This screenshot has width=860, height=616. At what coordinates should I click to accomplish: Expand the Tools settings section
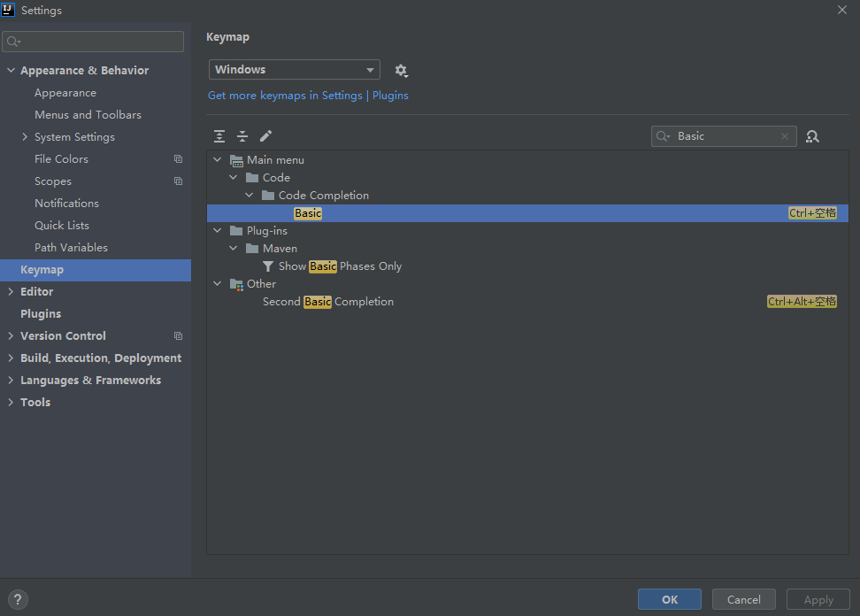pos(11,402)
